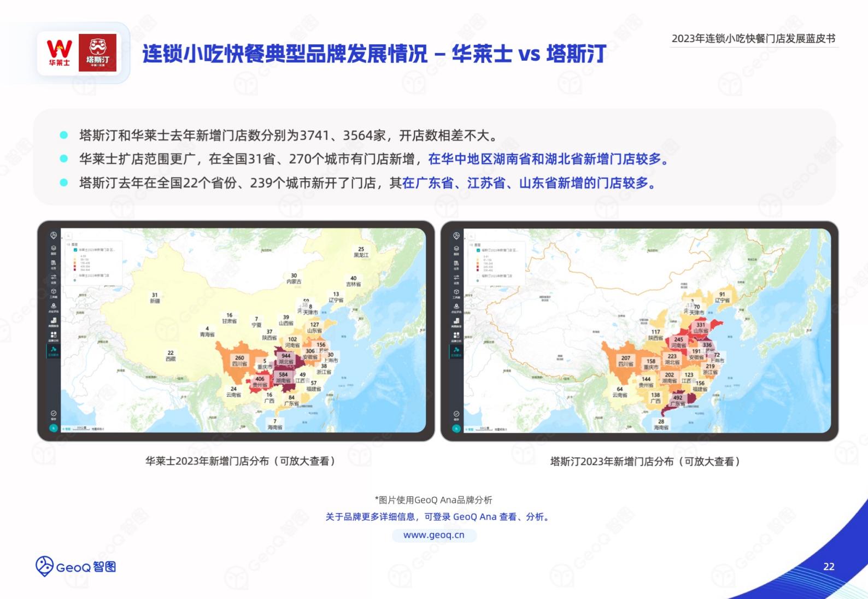Open 设置 sliders icon in 塔斯汀 map sidebar
This screenshot has width=868, height=599.
[456, 279]
